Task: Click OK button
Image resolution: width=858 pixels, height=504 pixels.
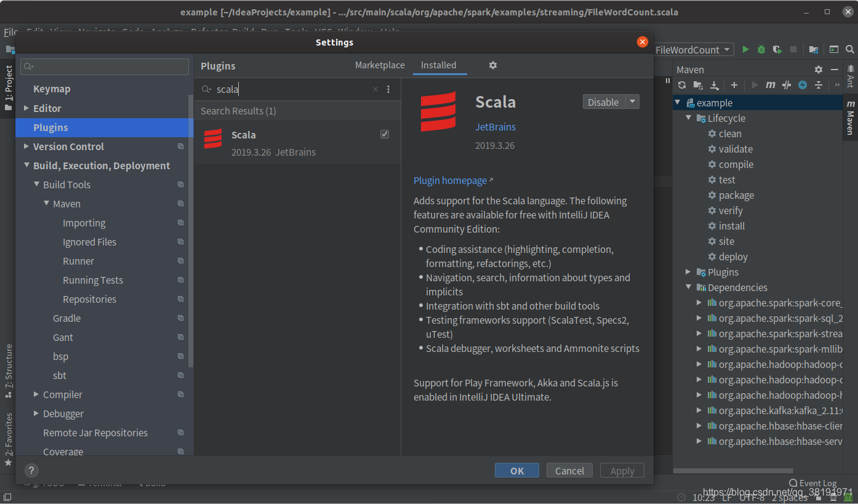Action: (x=517, y=471)
